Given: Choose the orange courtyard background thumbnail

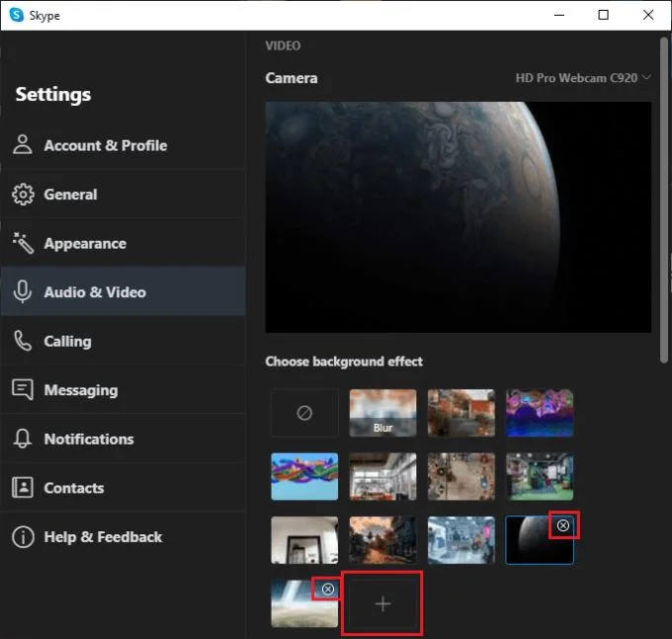Looking at the screenshot, I should click(x=462, y=413).
